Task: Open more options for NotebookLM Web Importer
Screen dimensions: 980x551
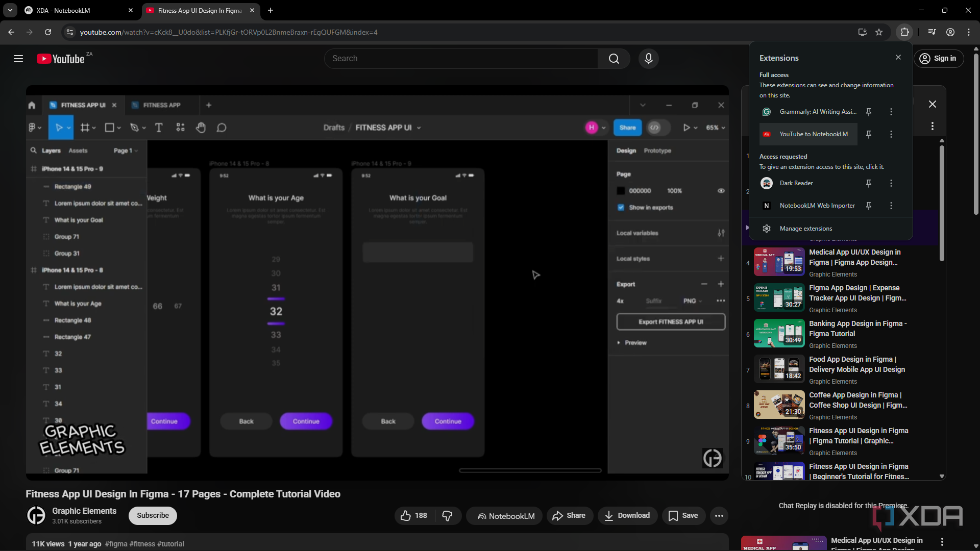Action: point(891,206)
